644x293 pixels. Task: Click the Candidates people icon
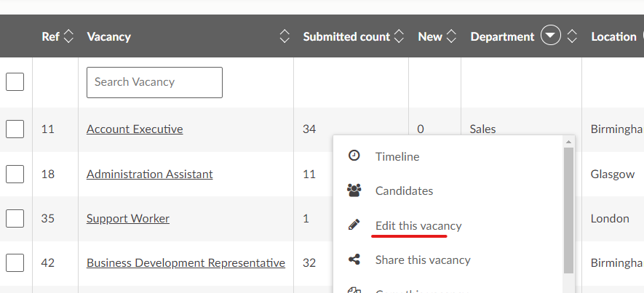tap(354, 190)
